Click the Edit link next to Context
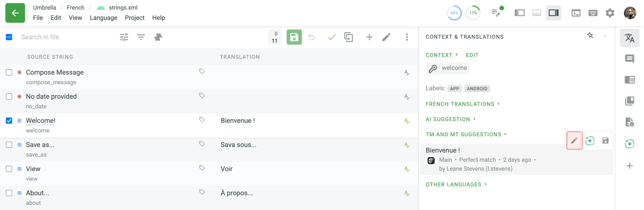Image resolution: width=644 pixels, height=210 pixels. pos(472,55)
